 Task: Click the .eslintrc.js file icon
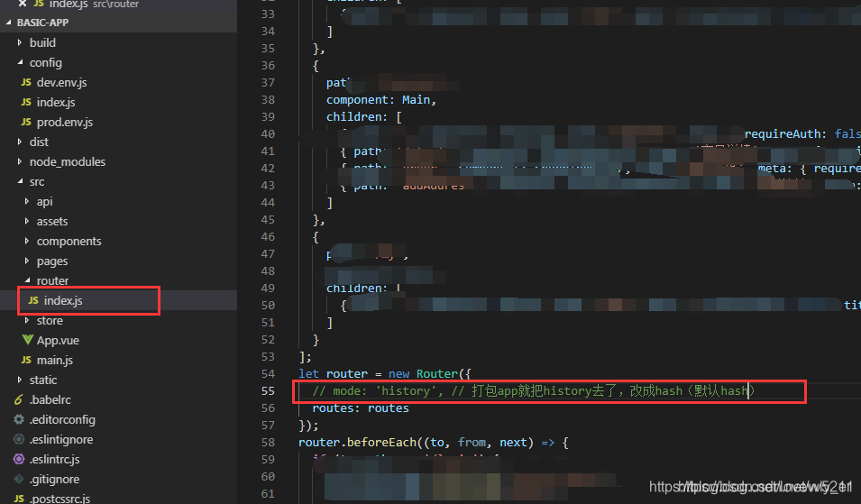pos(19,459)
